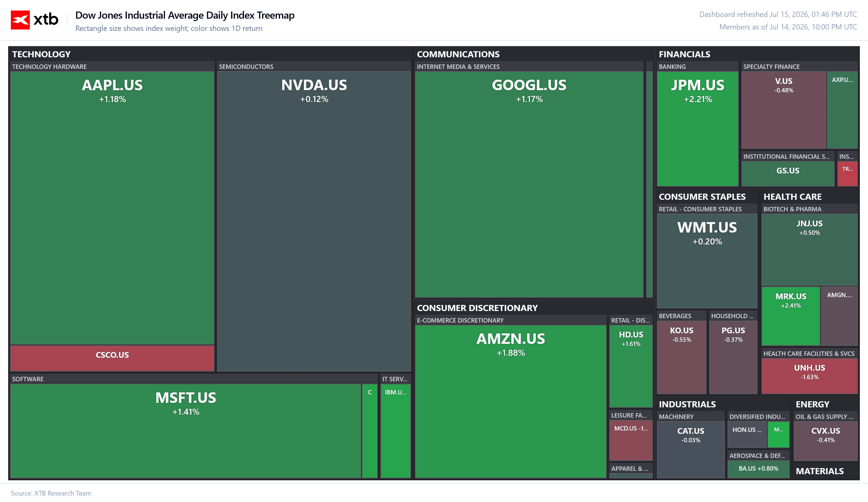
Task: Select the RETAIL - CONSUMER STAPLES label
Action: click(x=700, y=209)
